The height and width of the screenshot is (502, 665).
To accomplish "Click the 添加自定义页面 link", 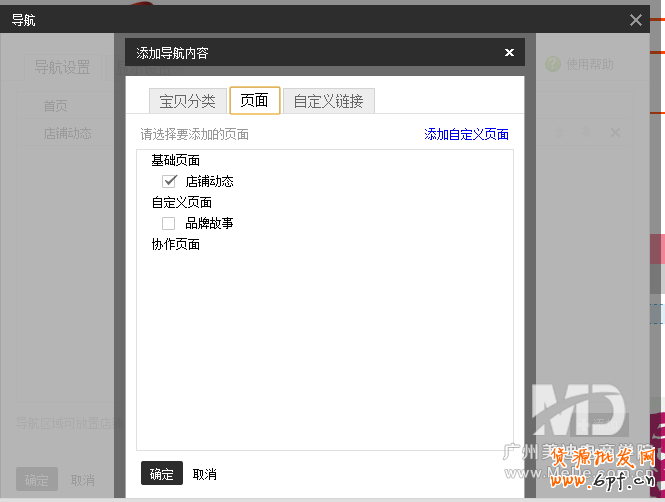I will [467, 134].
